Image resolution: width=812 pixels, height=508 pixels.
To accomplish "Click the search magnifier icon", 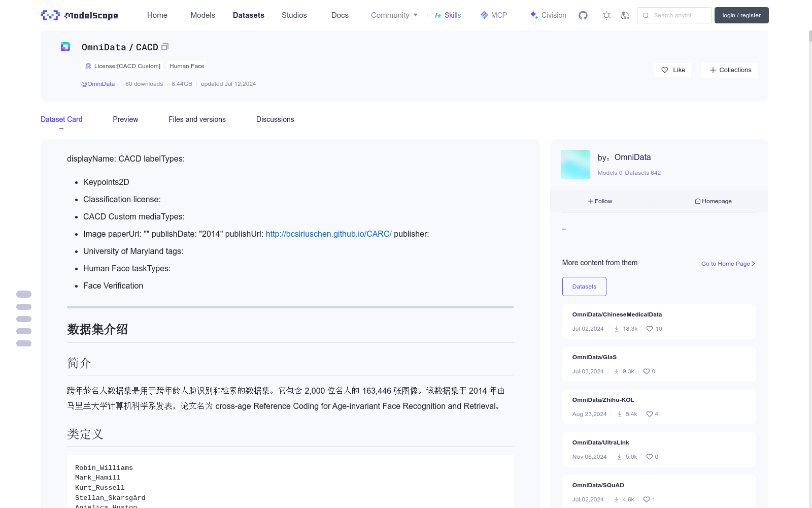I will (646, 15).
